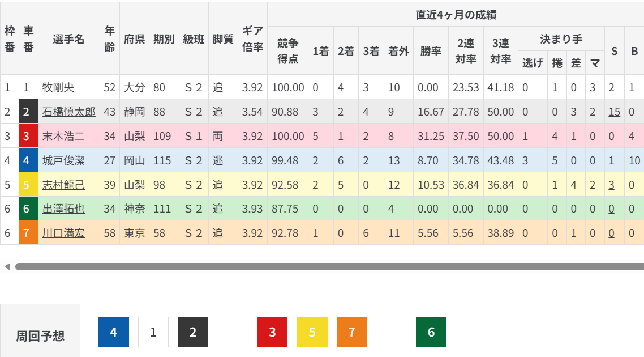Click the green number 6 prediction box
This screenshot has width=644, height=357.
[x=431, y=332]
